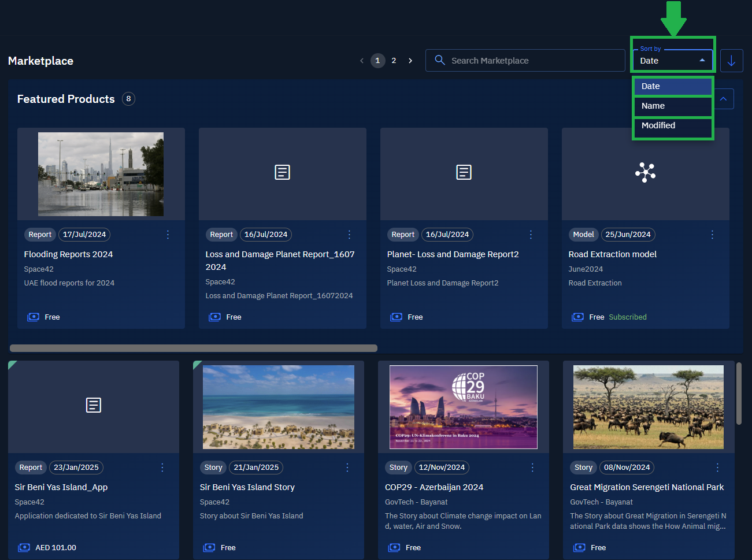Open the three-dot menu on Great Migration Serengeti card
The width and height of the screenshot is (752, 560).
click(717, 468)
